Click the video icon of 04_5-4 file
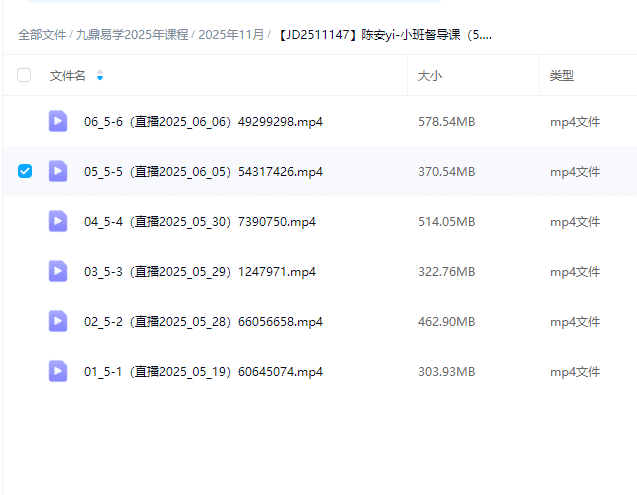This screenshot has height=495, width=637. pyautogui.click(x=58, y=221)
